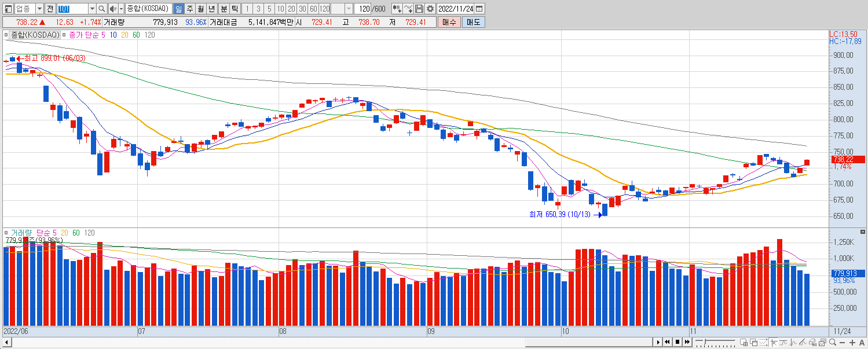Image resolution: width=868 pixels, height=349 pixels.
Task: Choose interval button 5
Action: pos(269,9)
